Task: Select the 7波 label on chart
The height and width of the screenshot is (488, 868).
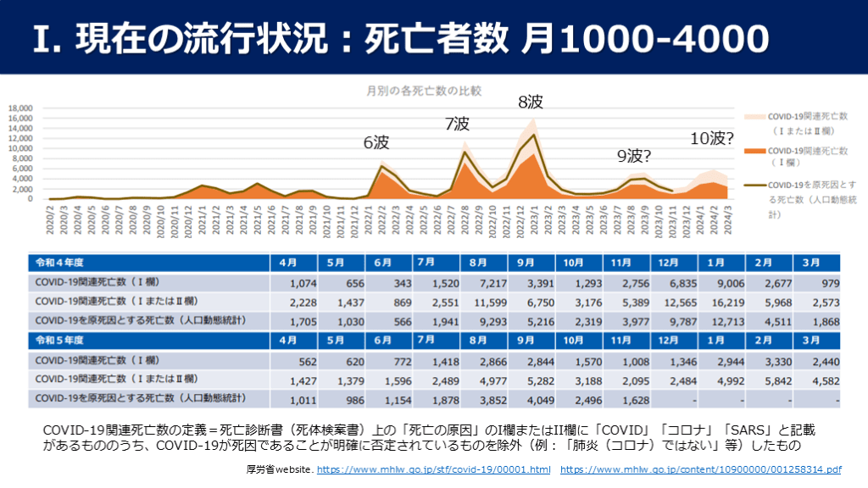Action: click(x=457, y=125)
